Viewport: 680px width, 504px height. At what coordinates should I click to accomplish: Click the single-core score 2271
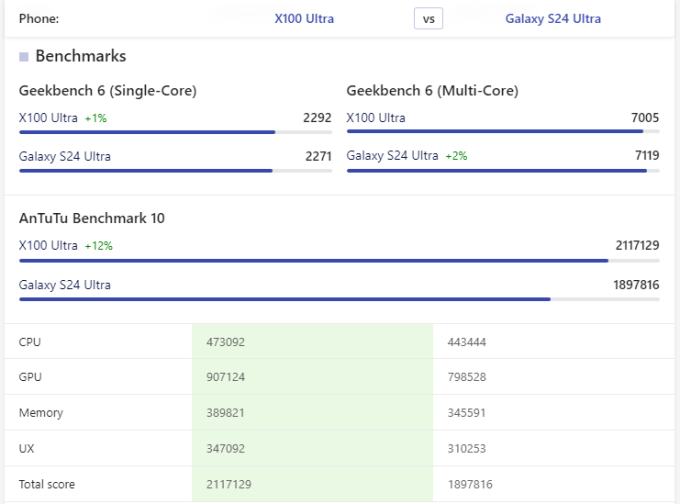click(x=318, y=156)
